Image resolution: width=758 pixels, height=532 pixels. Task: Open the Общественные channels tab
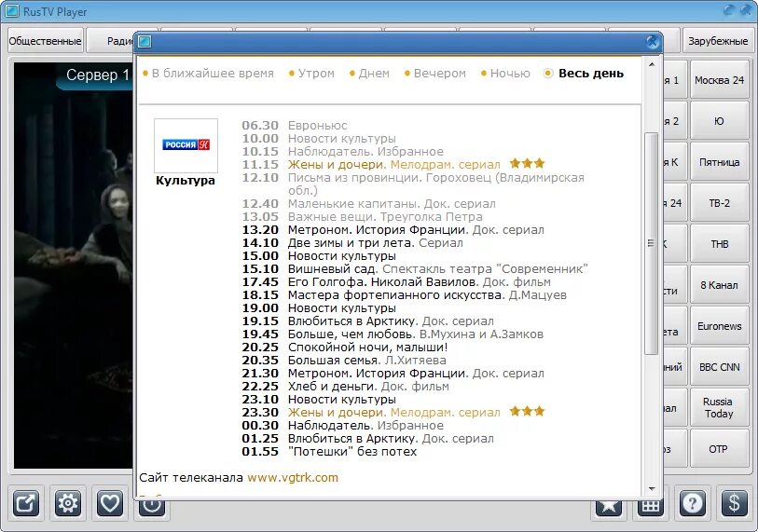click(46, 41)
